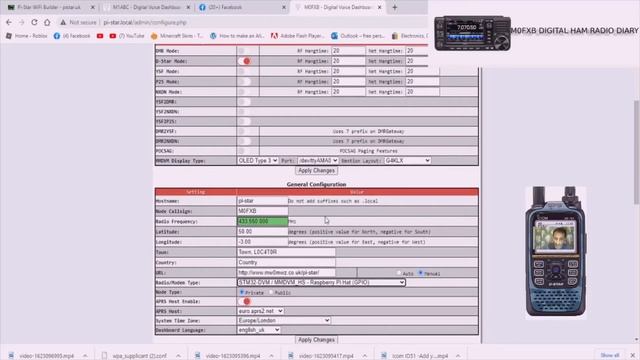Close the Facebook tab
The width and height of the screenshot is (640, 360).
click(x=284, y=7)
